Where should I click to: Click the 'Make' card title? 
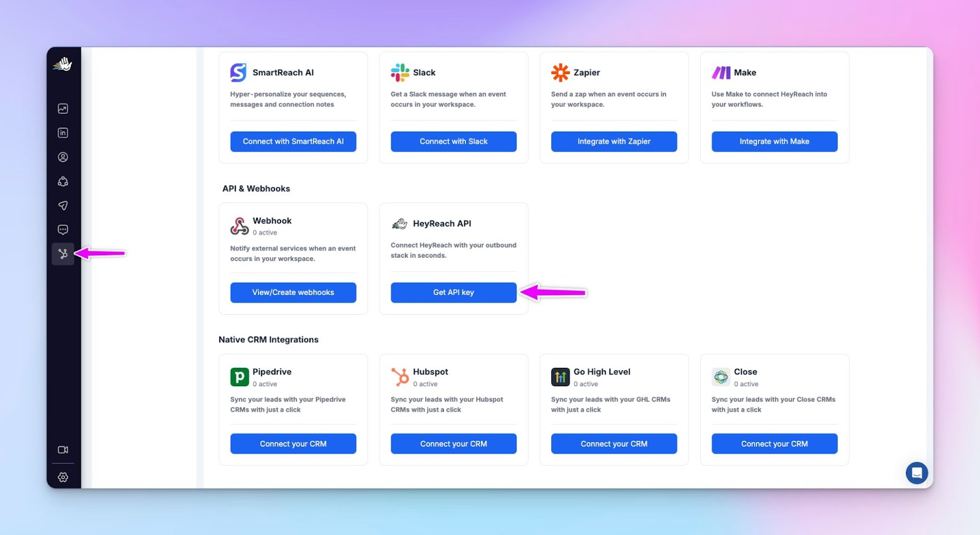coord(745,72)
